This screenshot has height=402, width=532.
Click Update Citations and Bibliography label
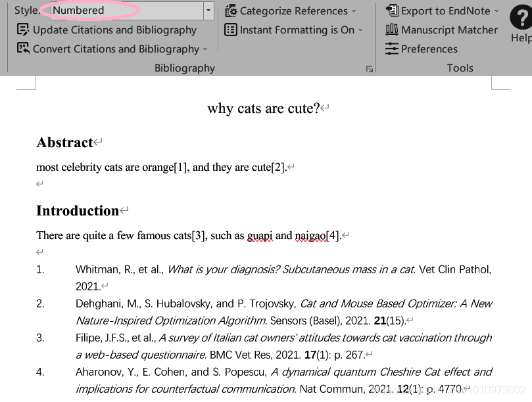(x=114, y=30)
